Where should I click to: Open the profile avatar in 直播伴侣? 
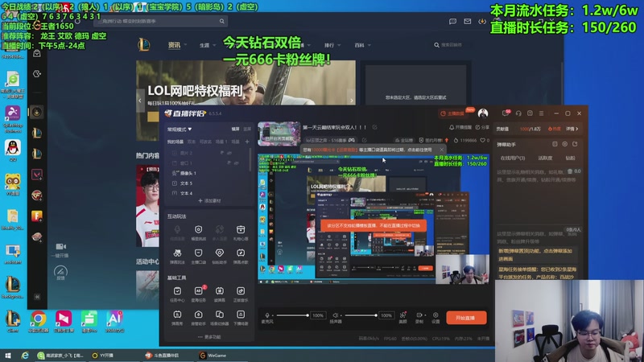[x=483, y=113]
